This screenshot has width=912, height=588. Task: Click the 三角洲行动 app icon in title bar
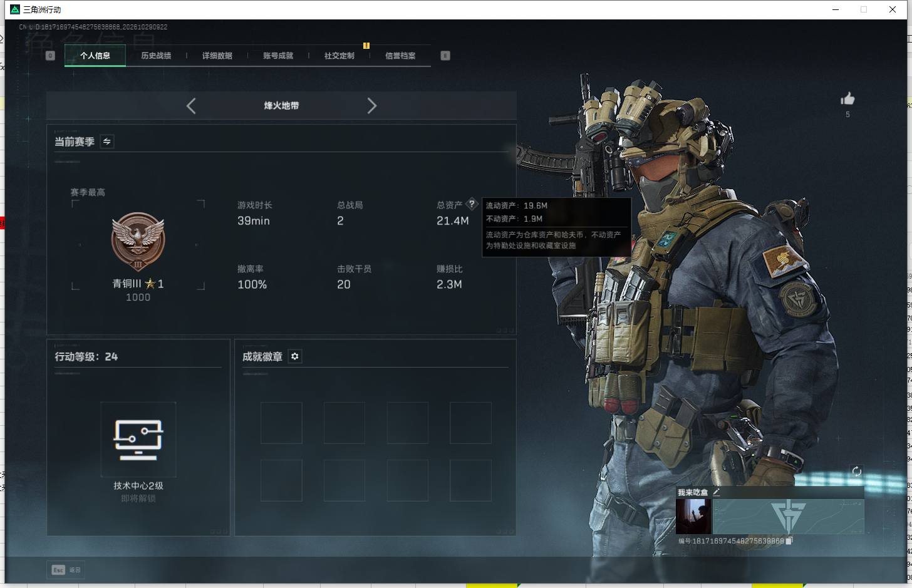(15, 9)
